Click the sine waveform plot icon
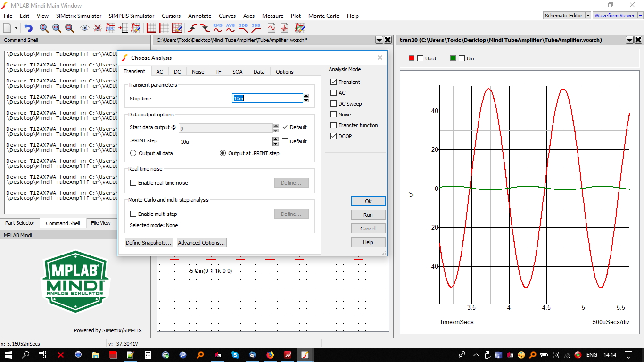 [x=272, y=28]
